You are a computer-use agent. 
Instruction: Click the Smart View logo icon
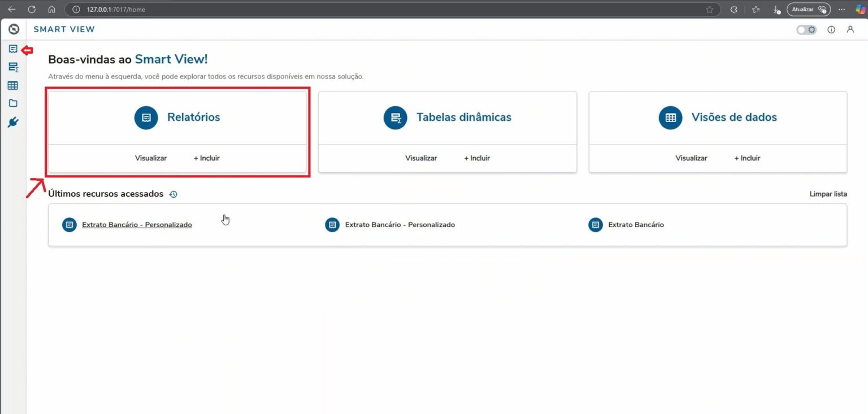(13, 29)
